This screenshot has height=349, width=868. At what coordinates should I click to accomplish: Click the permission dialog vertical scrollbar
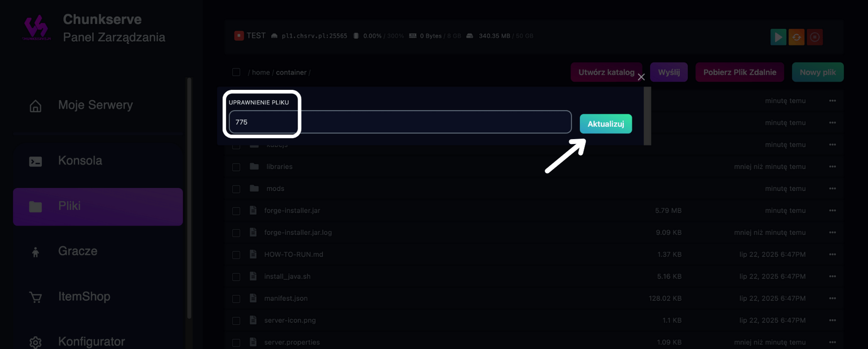(x=647, y=116)
